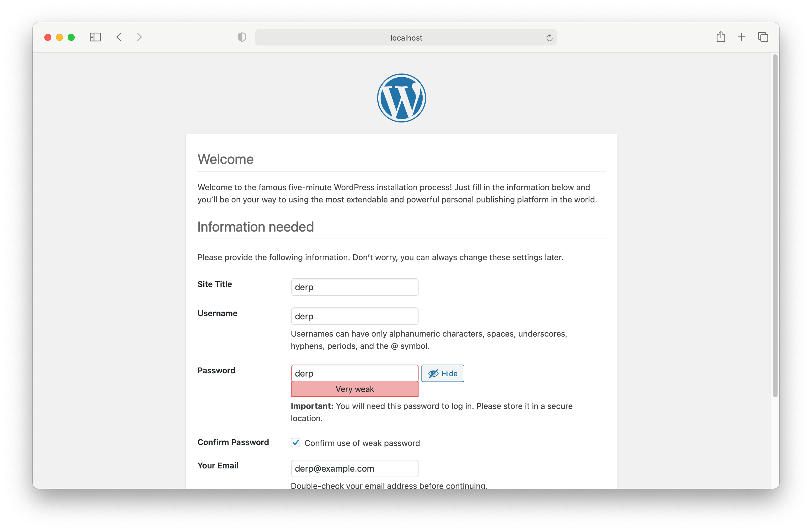Click the browser share icon
The height and width of the screenshot is (532, 812).
[721, 37]
